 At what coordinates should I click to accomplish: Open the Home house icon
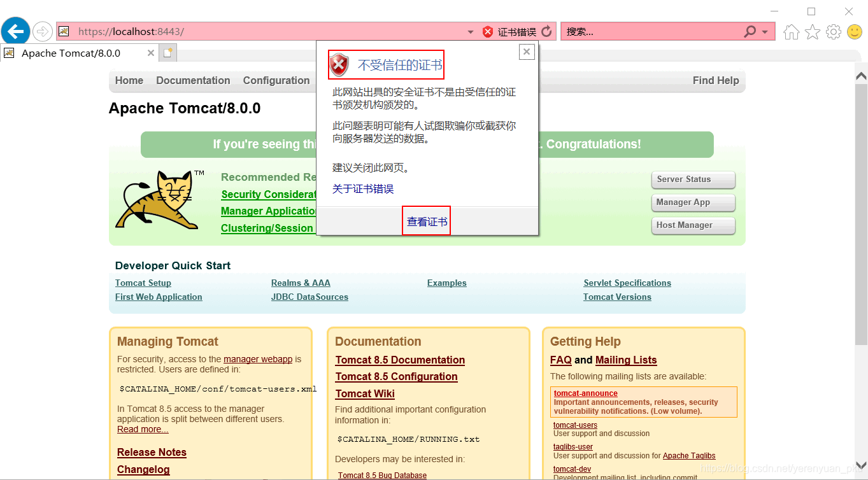coord(791,32)
